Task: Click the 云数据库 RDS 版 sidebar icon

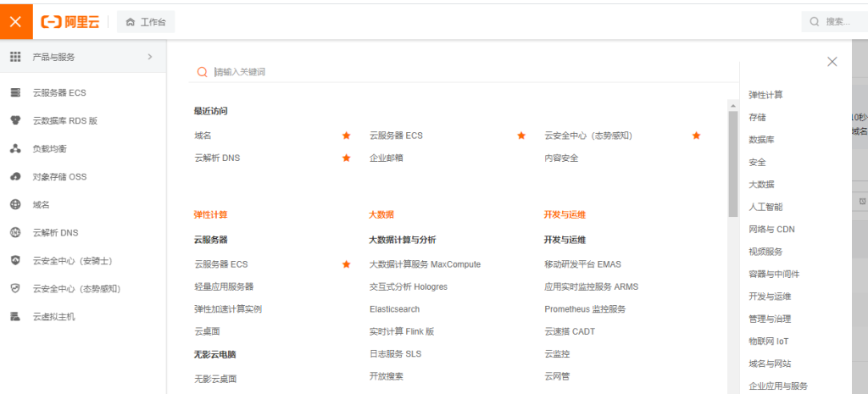Action: (15, 120)
